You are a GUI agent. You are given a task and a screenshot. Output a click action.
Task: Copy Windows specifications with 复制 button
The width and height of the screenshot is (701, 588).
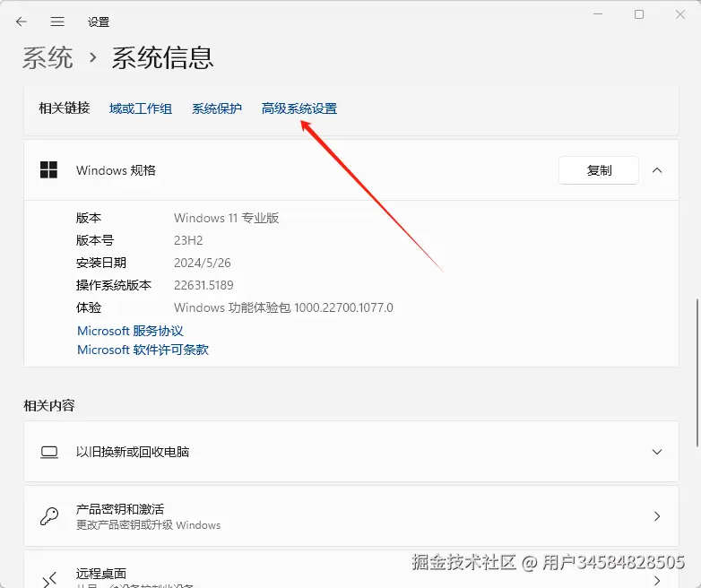[x=599, y=170]
